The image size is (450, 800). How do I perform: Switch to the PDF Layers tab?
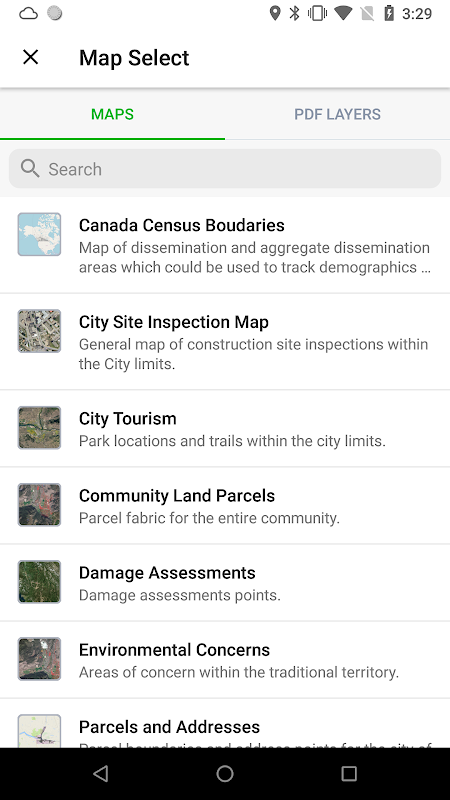tap(337, 114)
